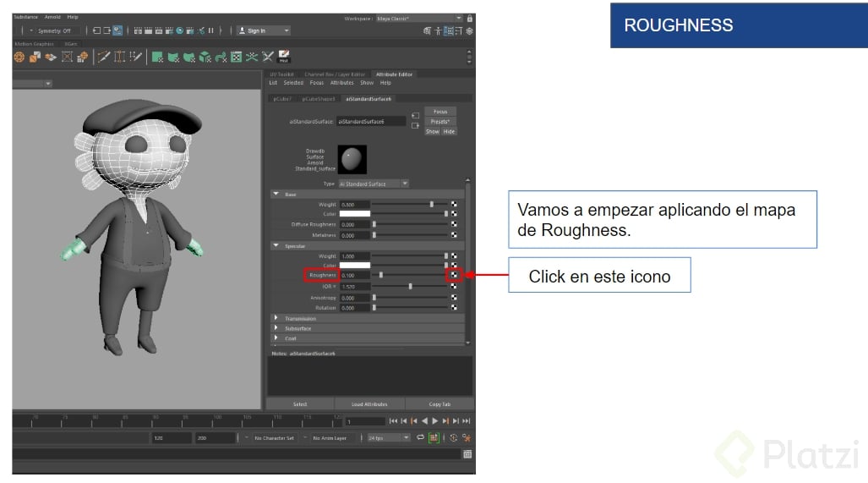
Task: Collapse the Base section
Action: [x=276, y=195]
